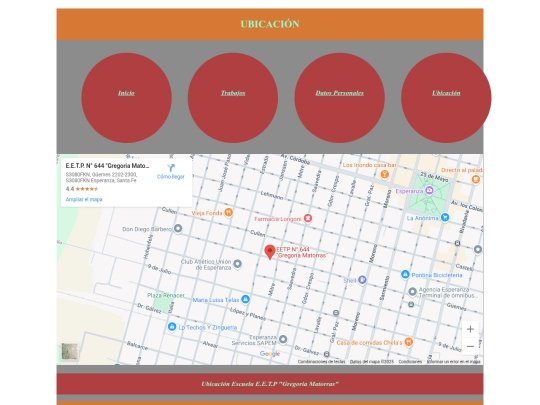540x405 pixels.
Task: Click Club Atlético Unión de Esperanza marker
Action: tap(237, 264)
